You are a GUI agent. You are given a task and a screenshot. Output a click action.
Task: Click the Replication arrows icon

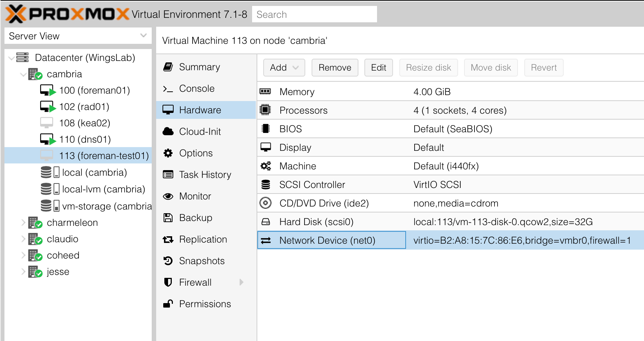pyautogui.click(x=168, y=240)
